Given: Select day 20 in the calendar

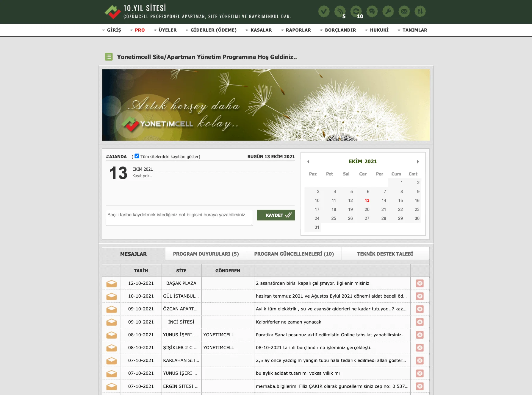Looking at the screenshot, I should 367,209.
